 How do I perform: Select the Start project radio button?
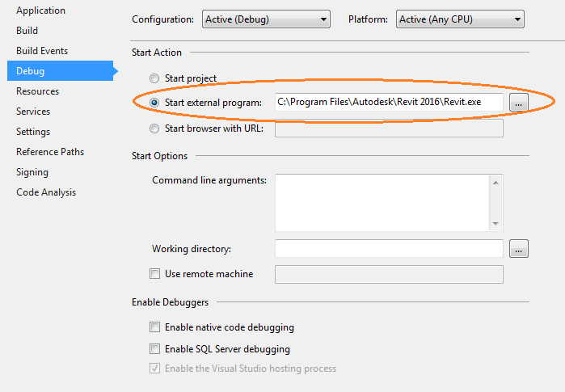tap(154, 78)
